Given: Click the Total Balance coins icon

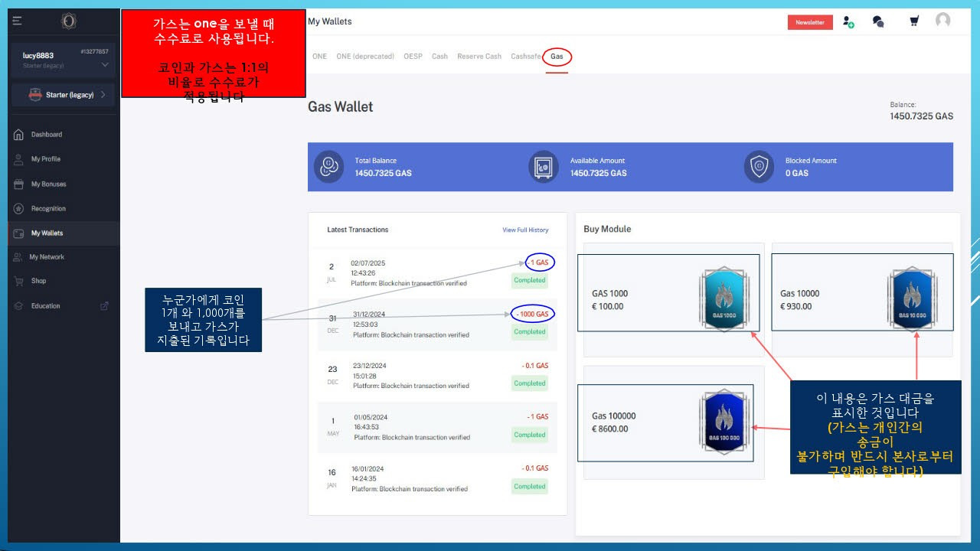Looking at the screenshot, I should tap(329, 167).
